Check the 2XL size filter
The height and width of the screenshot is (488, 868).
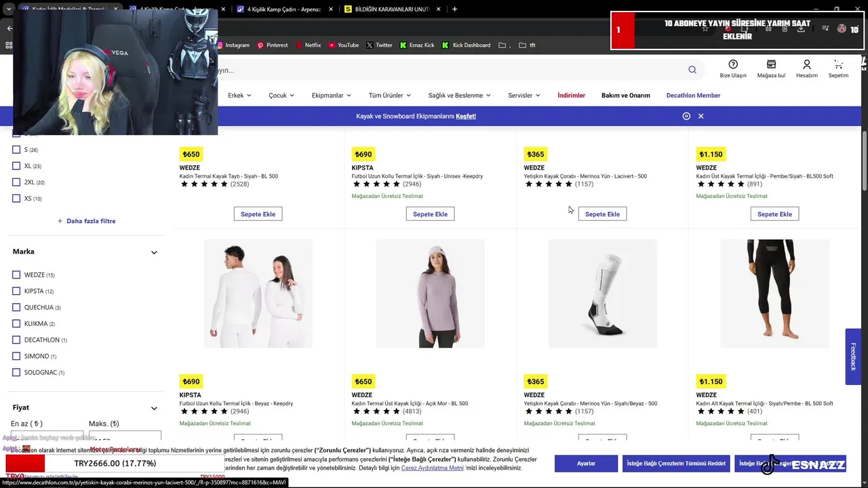click(x=16, y=182)
